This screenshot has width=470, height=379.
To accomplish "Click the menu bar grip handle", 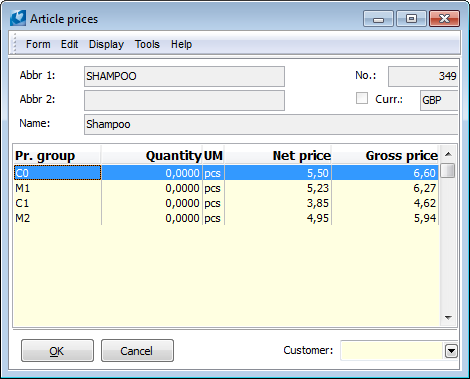I will (x=14, y=43).
